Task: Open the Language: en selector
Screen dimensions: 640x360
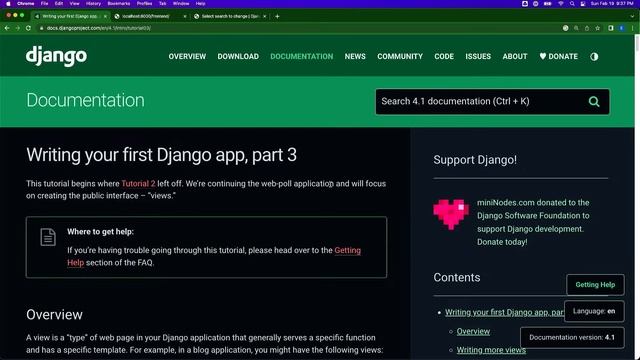Action: 594,311
